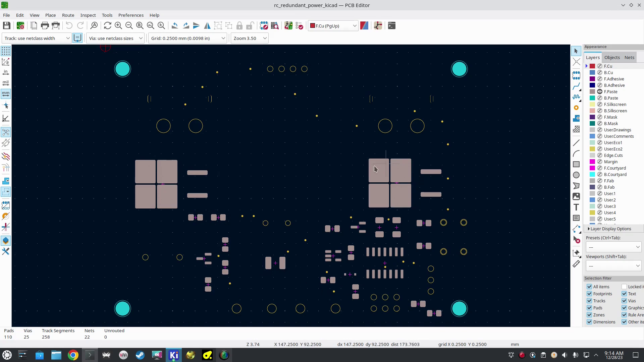Disable the Vias selection filter

[625, 301]
